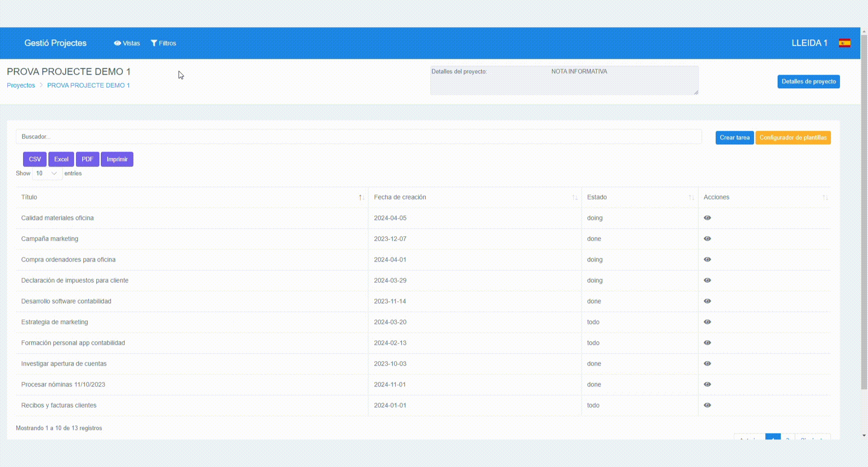868x467 pixels.
Task: Sort table by Título using sort arrows
Action: [361, 197]
